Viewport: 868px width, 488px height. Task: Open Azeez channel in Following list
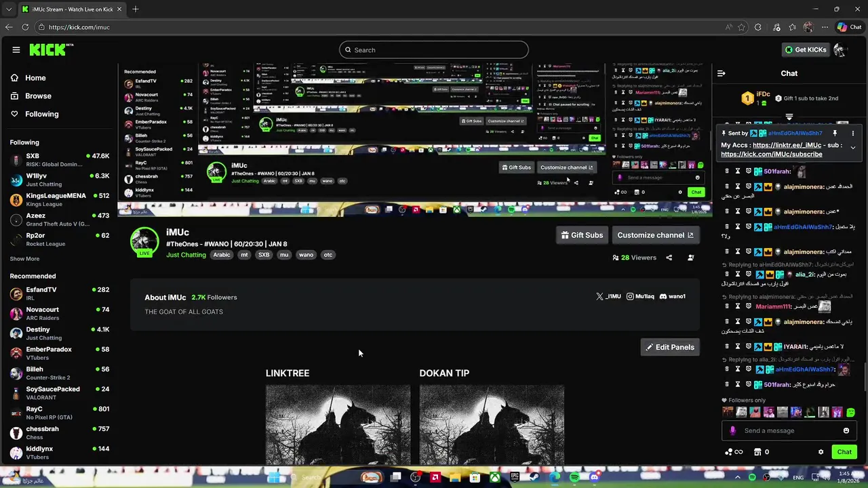click(x=60, y=220)
